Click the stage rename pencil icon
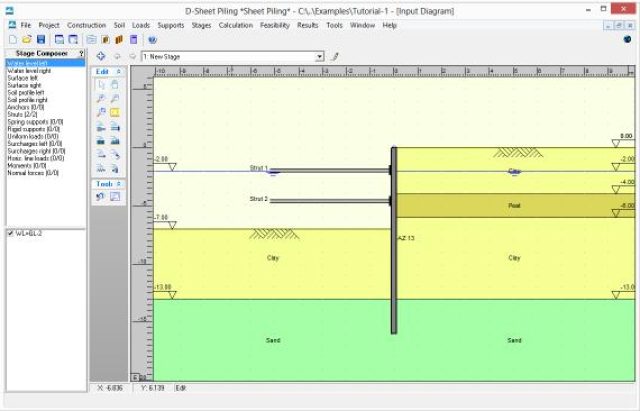Viewport: 640px width, 411px height. click(x=335, y=57)
